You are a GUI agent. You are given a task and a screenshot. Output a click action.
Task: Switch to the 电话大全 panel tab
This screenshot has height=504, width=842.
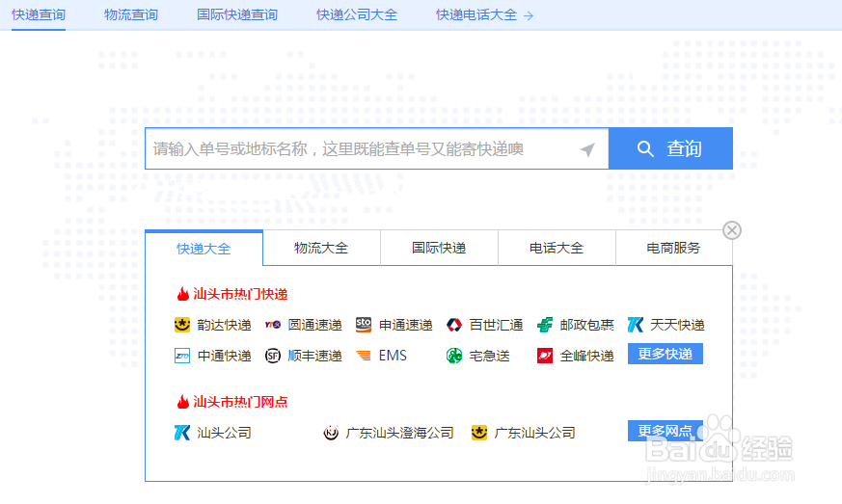click(x=557, y=248)
